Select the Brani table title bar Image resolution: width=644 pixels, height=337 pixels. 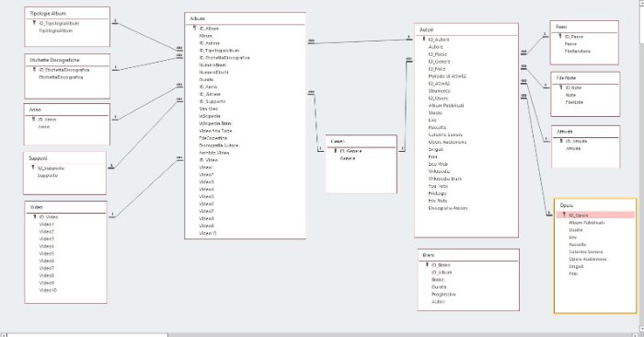(468, 255)
